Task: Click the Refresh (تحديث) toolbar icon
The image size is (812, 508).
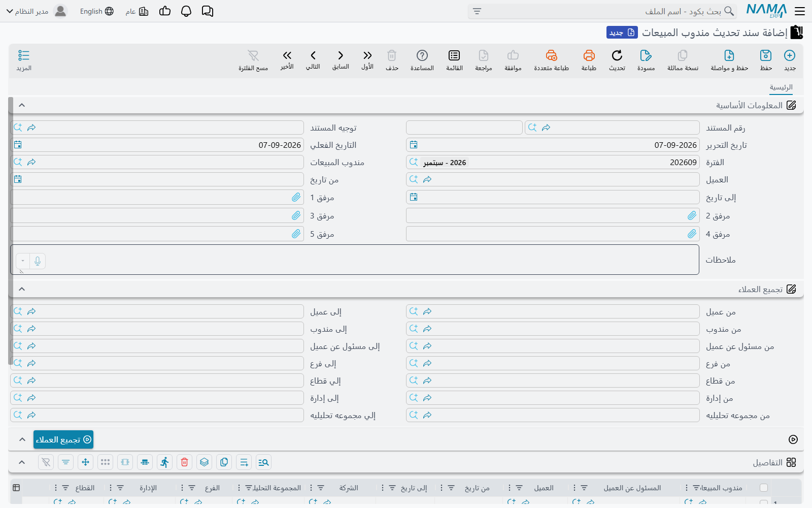Action: (x=617, y=55)
